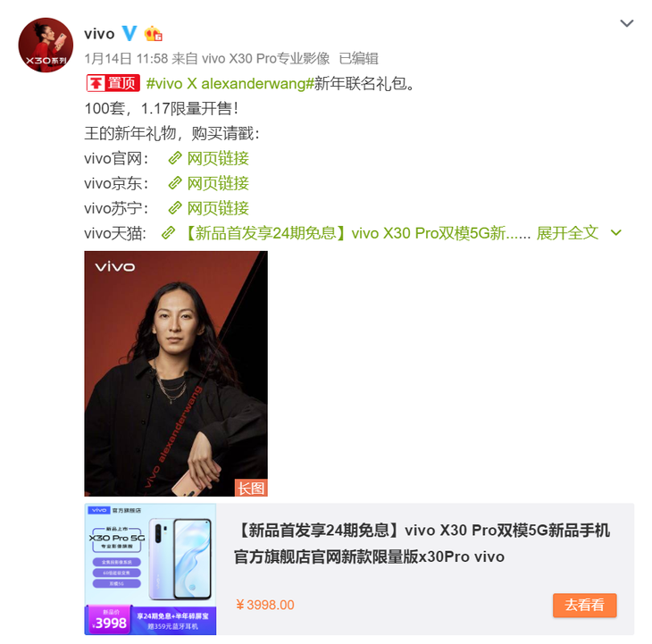The image size is (652, 644).
Task: Click the blue V verification badge
Action: (x=130, y=33)
